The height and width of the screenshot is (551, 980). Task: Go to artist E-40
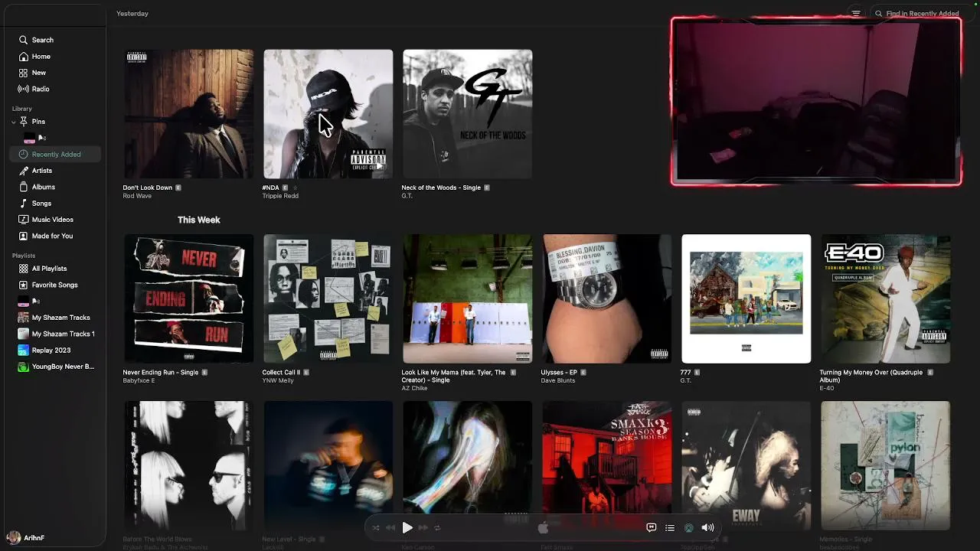pyautogui.click(x=827, y=388)
